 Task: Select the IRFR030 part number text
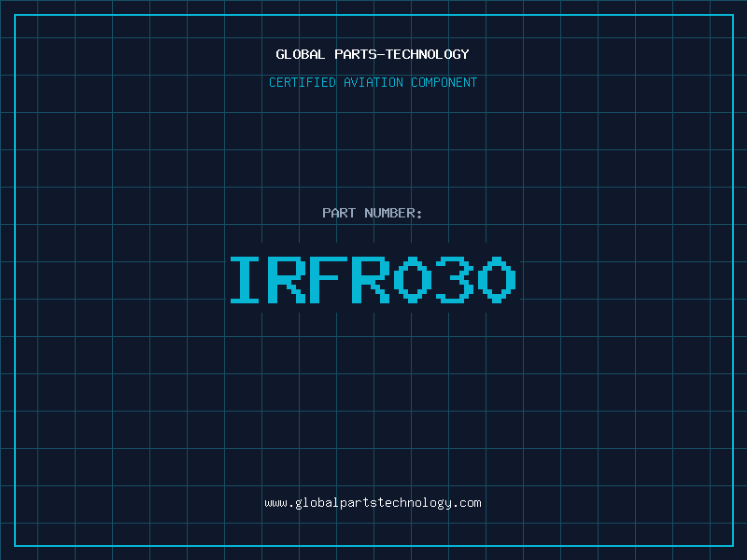coord(373,280)
